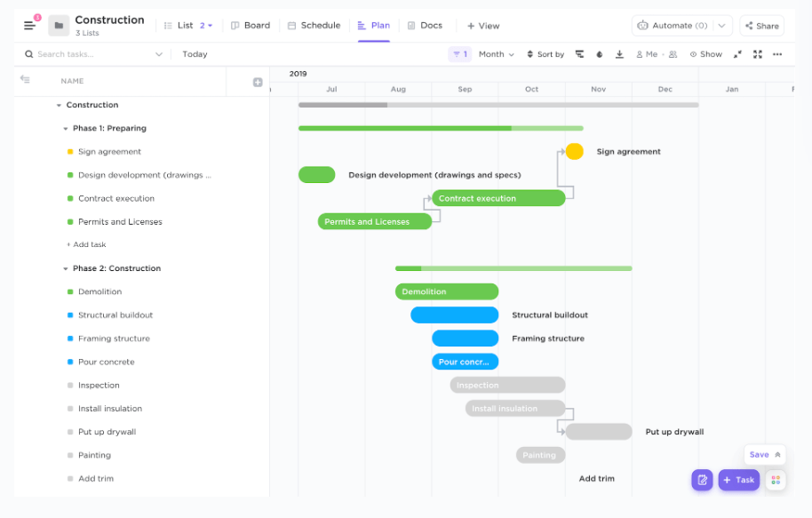Toggle the active filter button
The height and width of the screenshot is (518, 812).
[459, 54]
